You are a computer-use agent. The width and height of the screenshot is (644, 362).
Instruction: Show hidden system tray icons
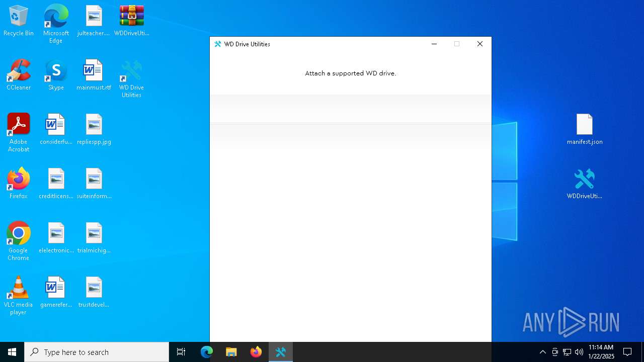point(542,352)
